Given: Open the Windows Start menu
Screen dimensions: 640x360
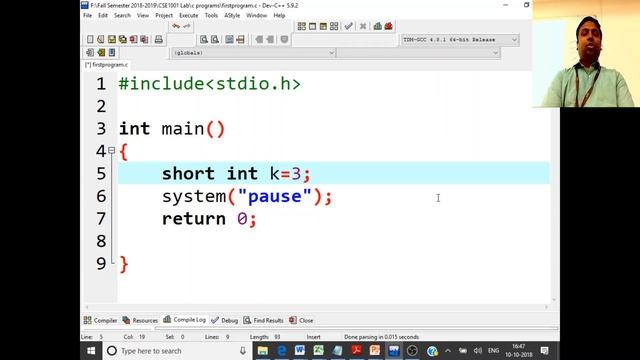Looking at the screenshot, I should (x=91, y=351).
